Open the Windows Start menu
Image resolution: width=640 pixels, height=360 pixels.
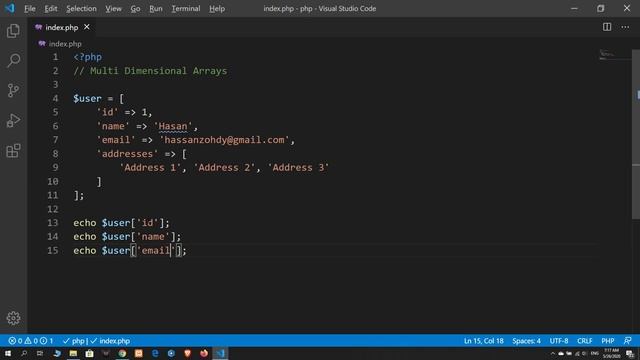pyautogui.click(x=8, y=353)
